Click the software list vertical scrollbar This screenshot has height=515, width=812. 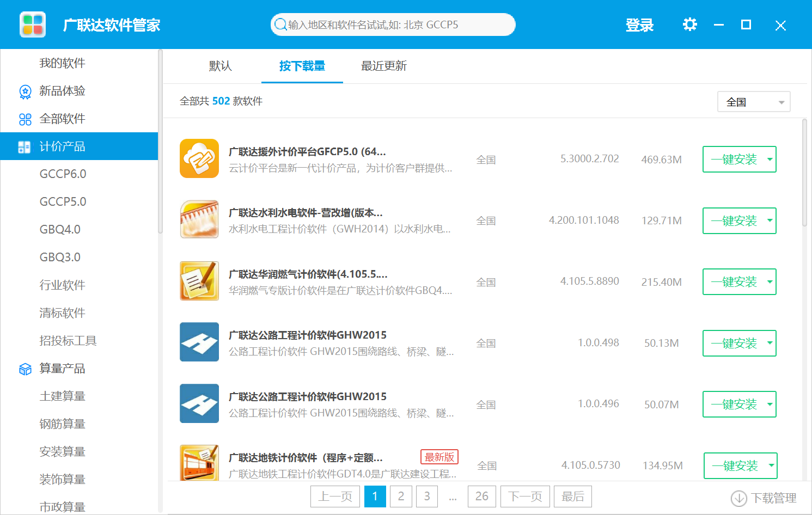click(x=804, y=173)
